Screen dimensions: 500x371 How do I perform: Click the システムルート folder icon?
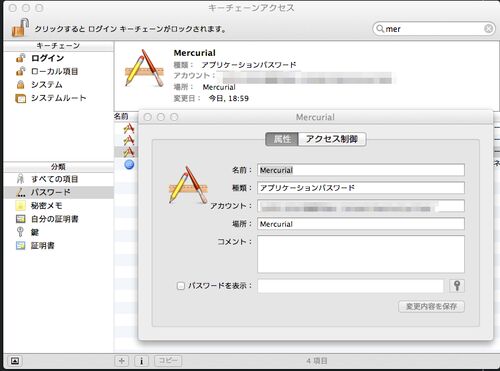tap(21, 98)
